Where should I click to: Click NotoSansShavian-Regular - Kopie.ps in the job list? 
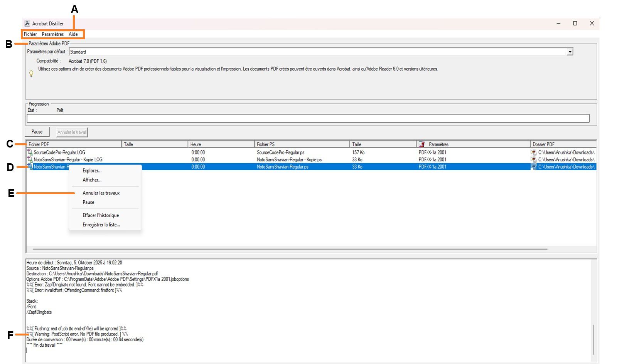[289, 159]
